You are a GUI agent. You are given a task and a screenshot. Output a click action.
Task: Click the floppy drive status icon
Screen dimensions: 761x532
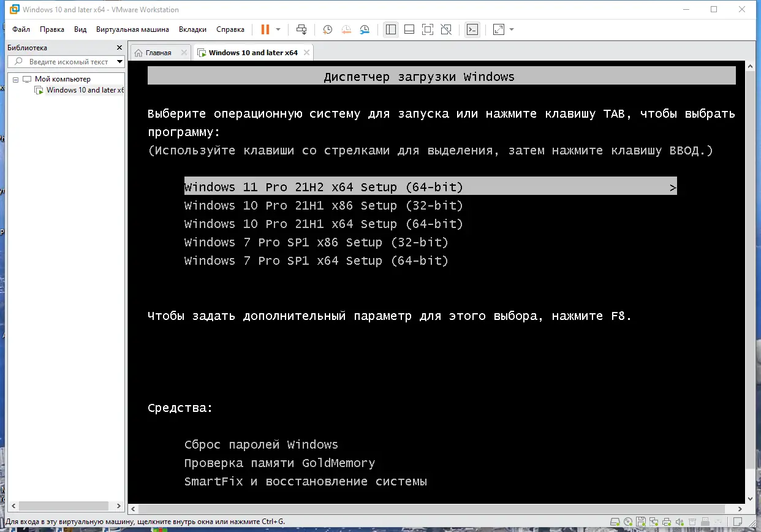pos(641,522)
